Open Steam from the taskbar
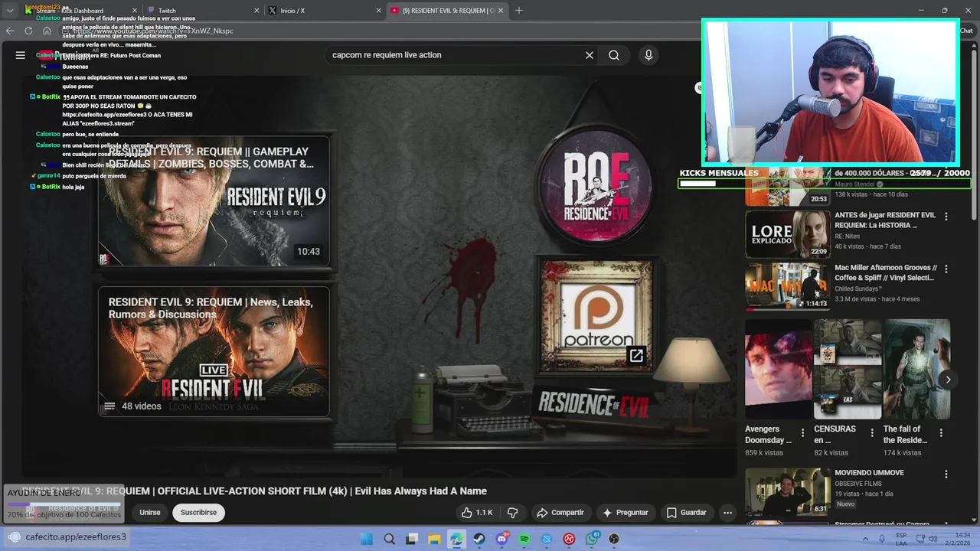This screenshot has height=551, width=980. pos(479,539)
